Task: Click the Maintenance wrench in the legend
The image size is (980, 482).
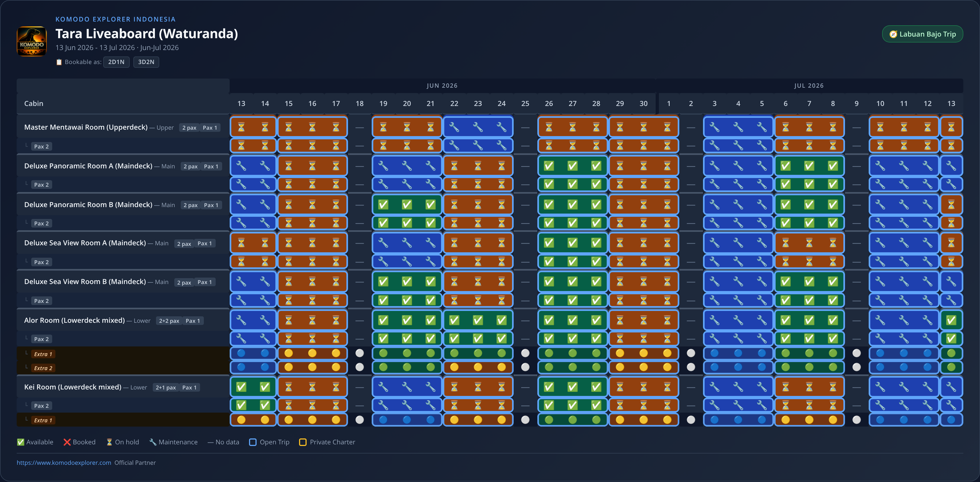Action: [153, 442]
